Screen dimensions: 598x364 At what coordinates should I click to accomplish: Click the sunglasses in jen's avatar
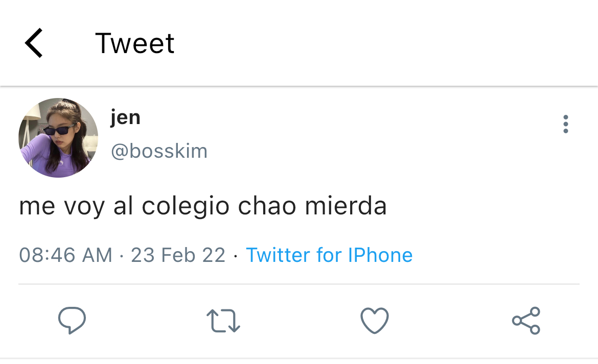[58, 130]
